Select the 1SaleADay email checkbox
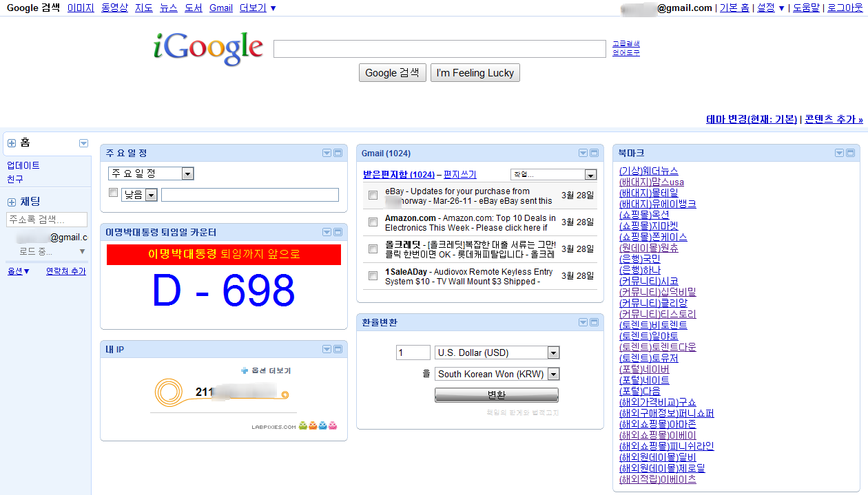The width and height of the screenshot is (868, 495). click(x=373, y=276)
